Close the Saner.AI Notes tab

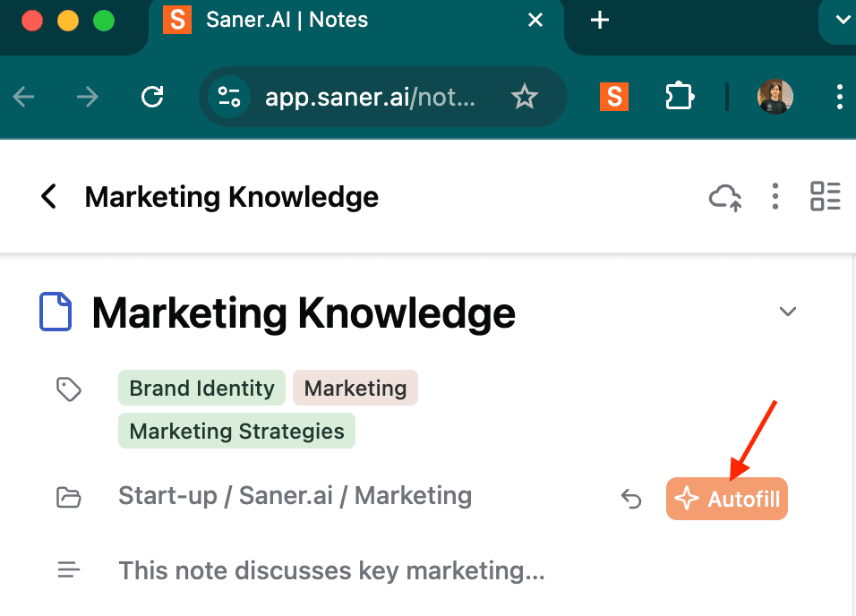point(535,21)
